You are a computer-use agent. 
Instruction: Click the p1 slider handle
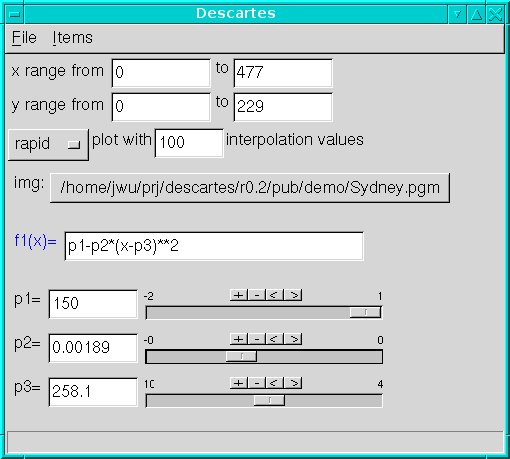[365, 312]
